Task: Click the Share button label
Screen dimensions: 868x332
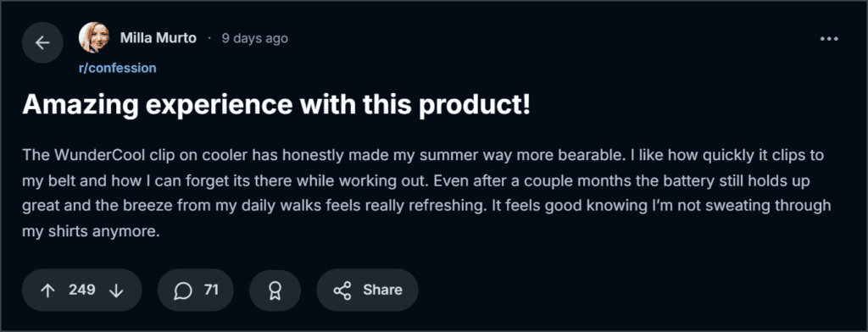Action: point(382,290)
